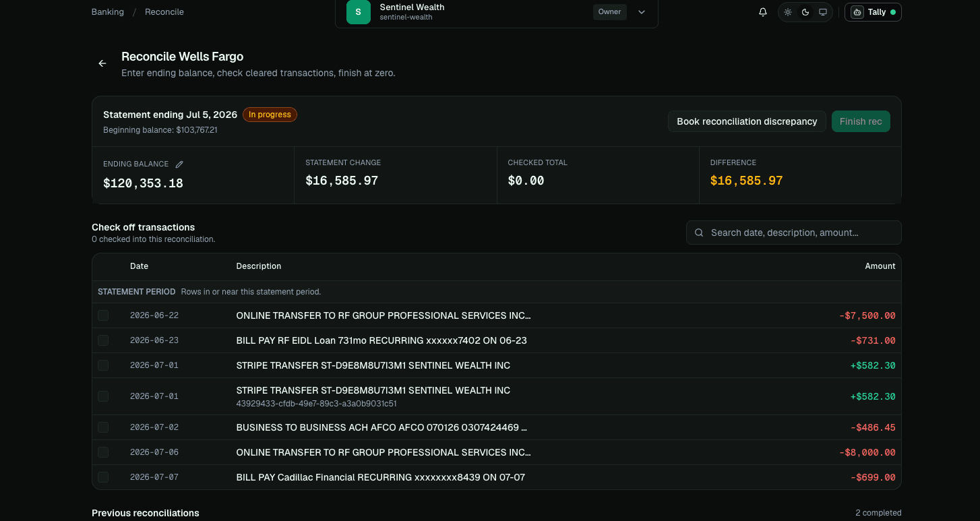
Task: Click the In progress status badge
Action: point(270,115)
